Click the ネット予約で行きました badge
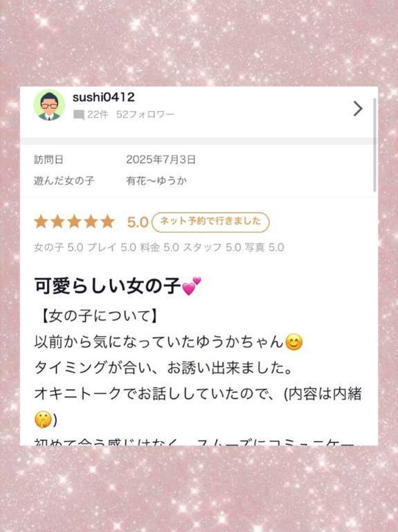 (210, 222)
